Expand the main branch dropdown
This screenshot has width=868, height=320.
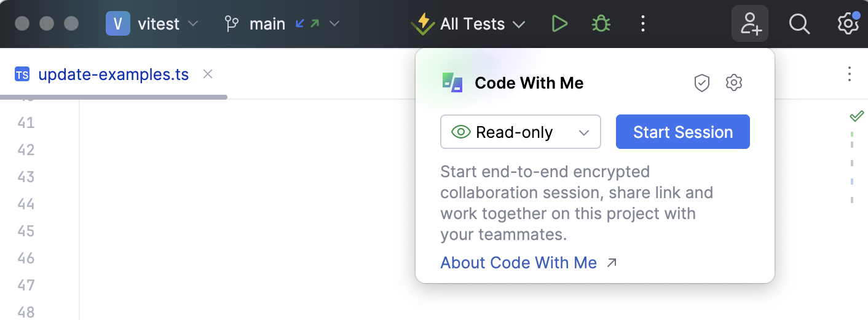pyautogui.click(x=334, y=24)
